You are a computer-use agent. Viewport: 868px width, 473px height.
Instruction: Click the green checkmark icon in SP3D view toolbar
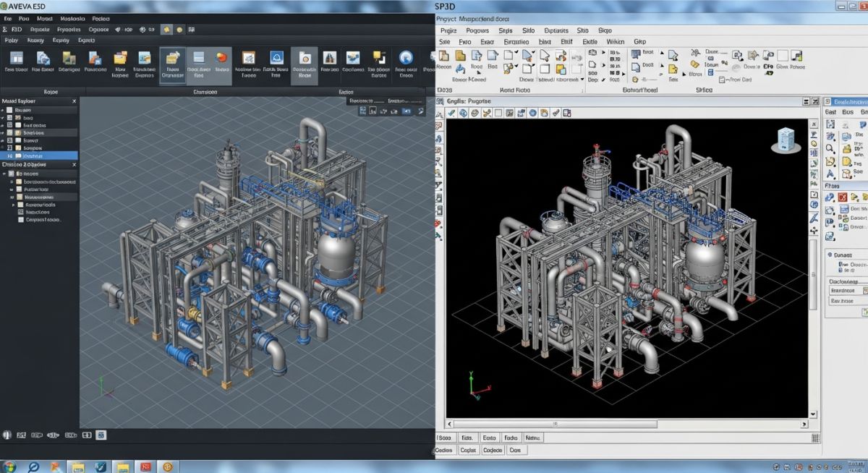(x=451, y=113)
